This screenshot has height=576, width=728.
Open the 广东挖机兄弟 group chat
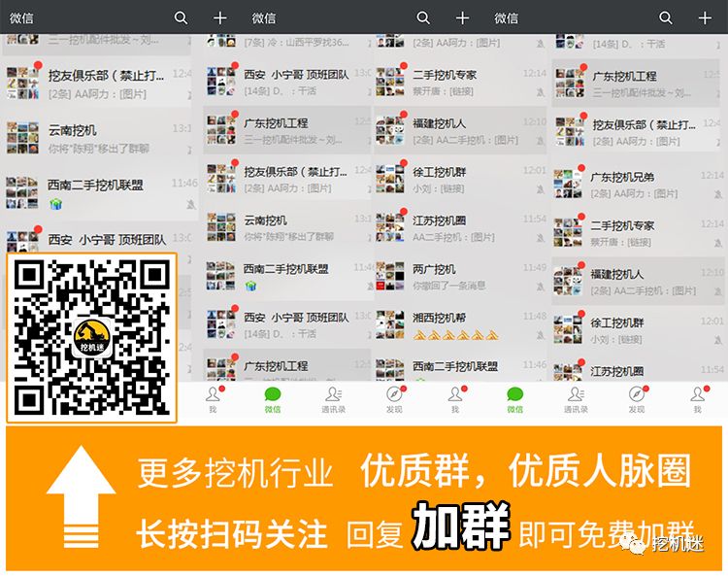pyautogui.click(x=638, y=185)
